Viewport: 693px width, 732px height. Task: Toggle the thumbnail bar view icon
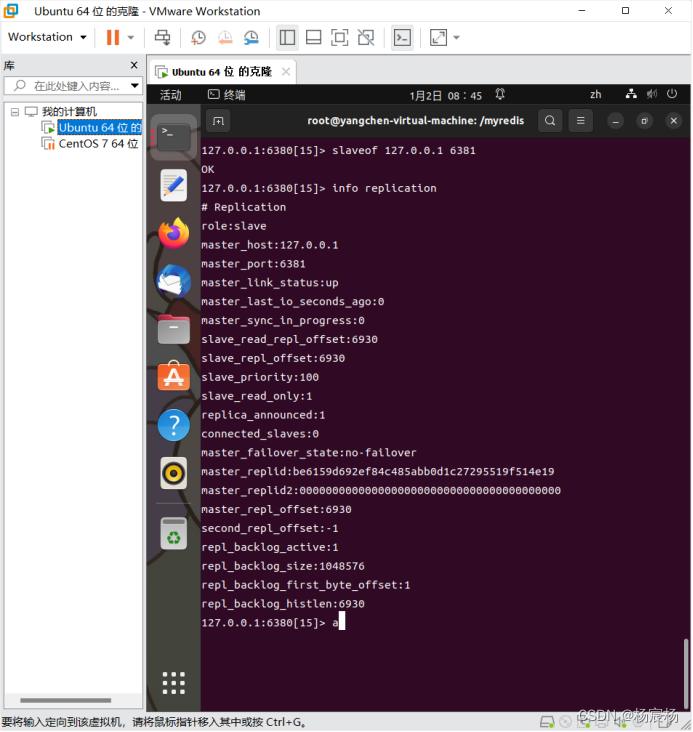pos(313,37)
